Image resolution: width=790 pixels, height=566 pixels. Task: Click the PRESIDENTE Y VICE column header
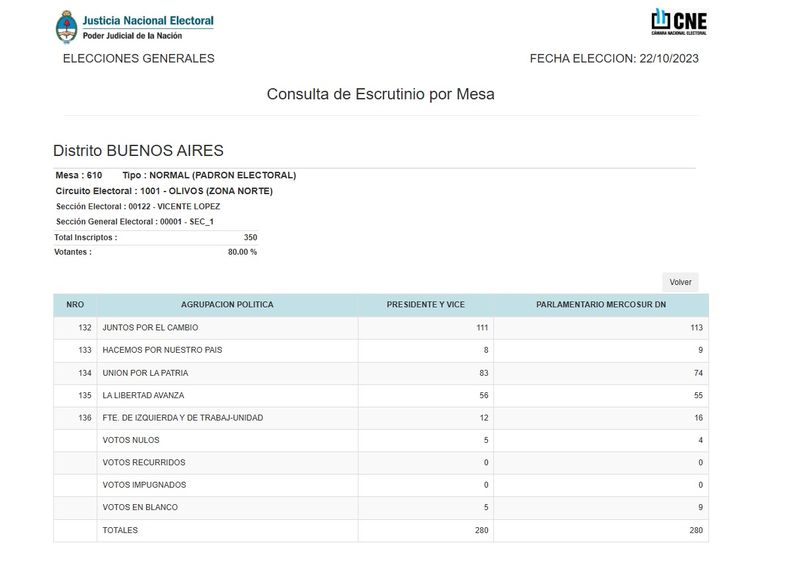(x=426, y=305)
